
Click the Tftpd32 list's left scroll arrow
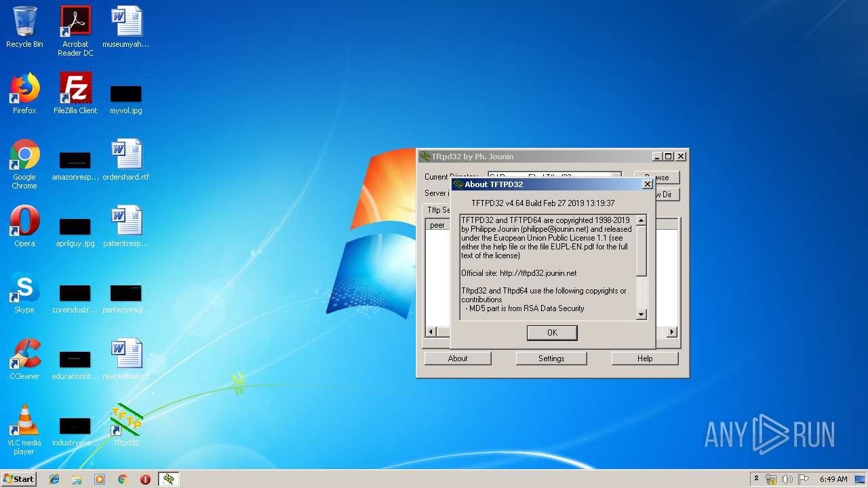(x=431, y=331)
